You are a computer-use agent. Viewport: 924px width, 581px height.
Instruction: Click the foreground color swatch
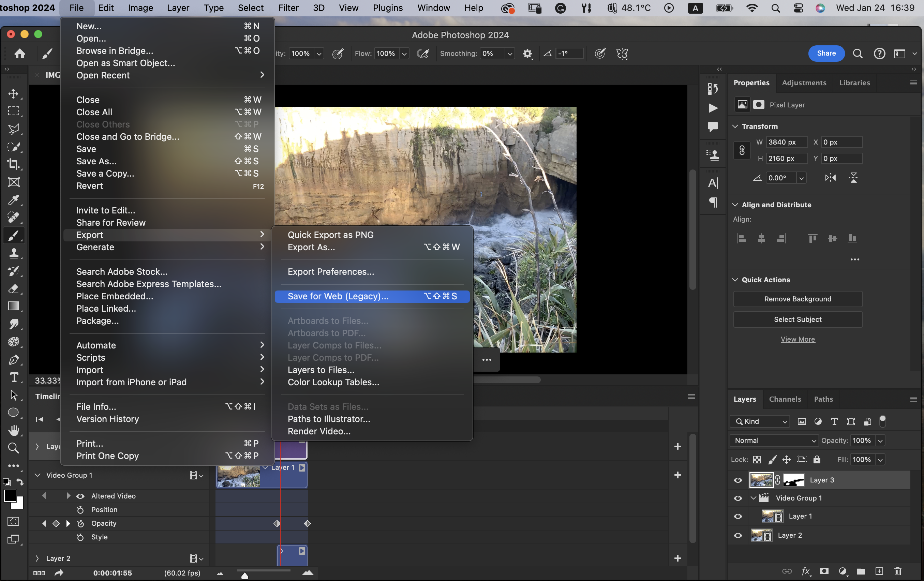click(10, 496)
